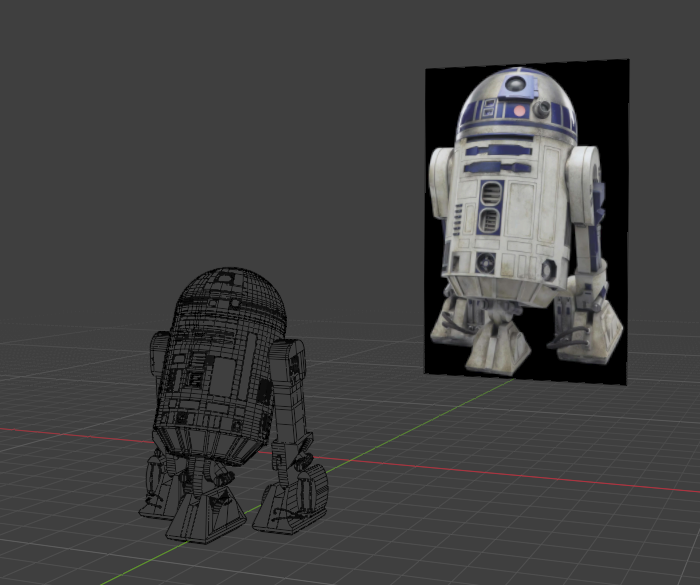This screenshot has width=700, height=585.
Task: Click the wireframe droid's center foot
Action: (x=206, y=514)
